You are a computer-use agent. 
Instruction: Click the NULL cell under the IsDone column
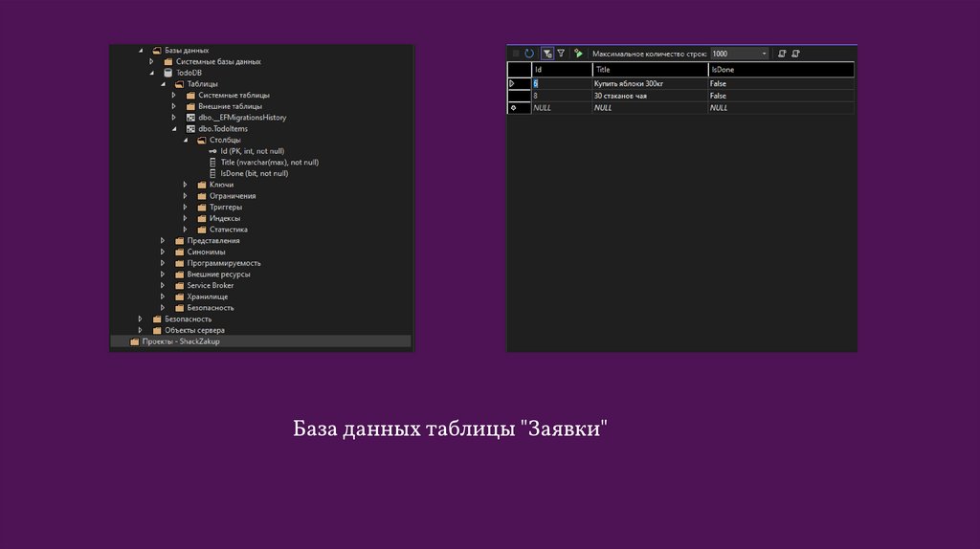781,107
